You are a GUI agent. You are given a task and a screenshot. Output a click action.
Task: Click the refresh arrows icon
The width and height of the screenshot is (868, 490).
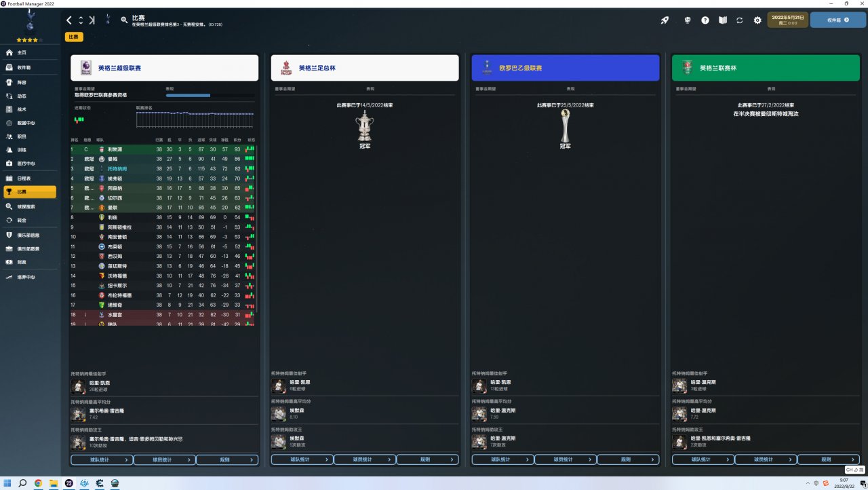(x=740, y=20)
